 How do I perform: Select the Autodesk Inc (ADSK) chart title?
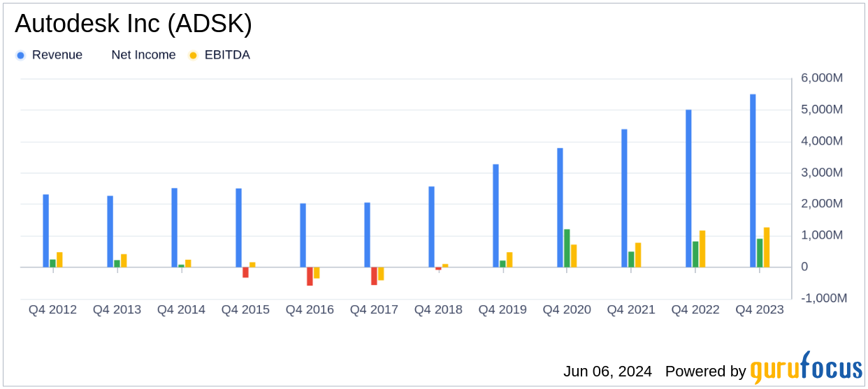coord(133,24)
